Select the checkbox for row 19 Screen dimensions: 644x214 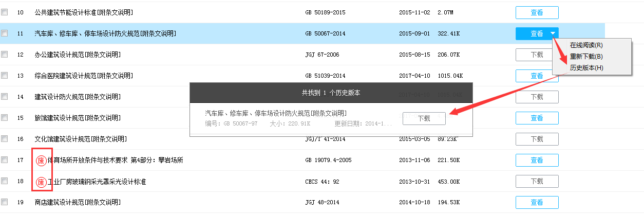tap(5, 203)
